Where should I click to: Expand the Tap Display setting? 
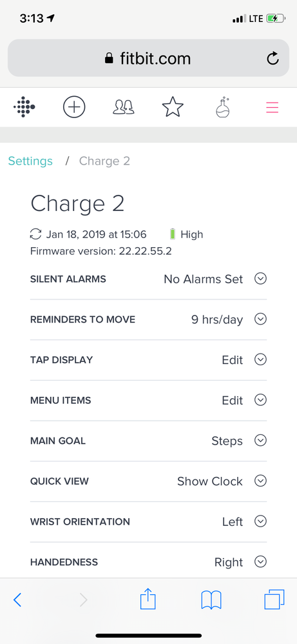coord(148,360)
